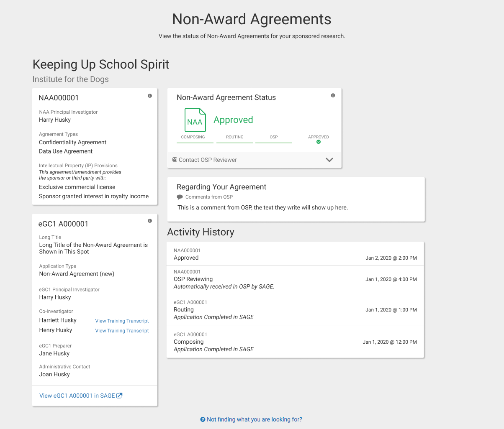Select the Routing activity history row
504x429 pixels.
pyautogui.click(x=296, y=310)
